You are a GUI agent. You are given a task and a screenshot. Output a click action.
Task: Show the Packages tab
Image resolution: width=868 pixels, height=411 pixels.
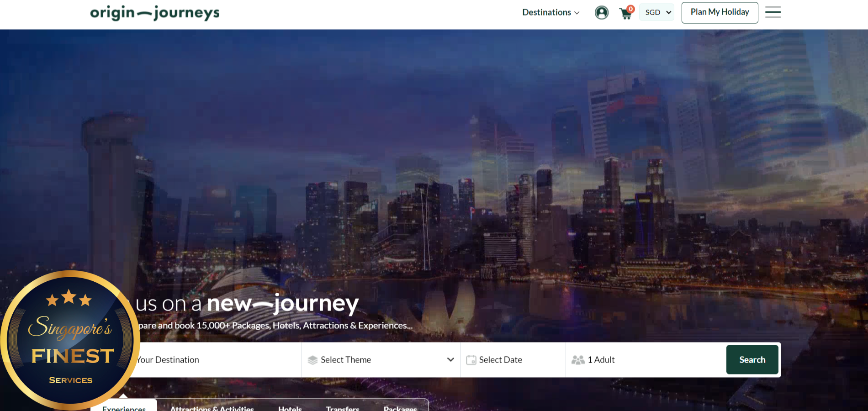[x=400, y=406]
